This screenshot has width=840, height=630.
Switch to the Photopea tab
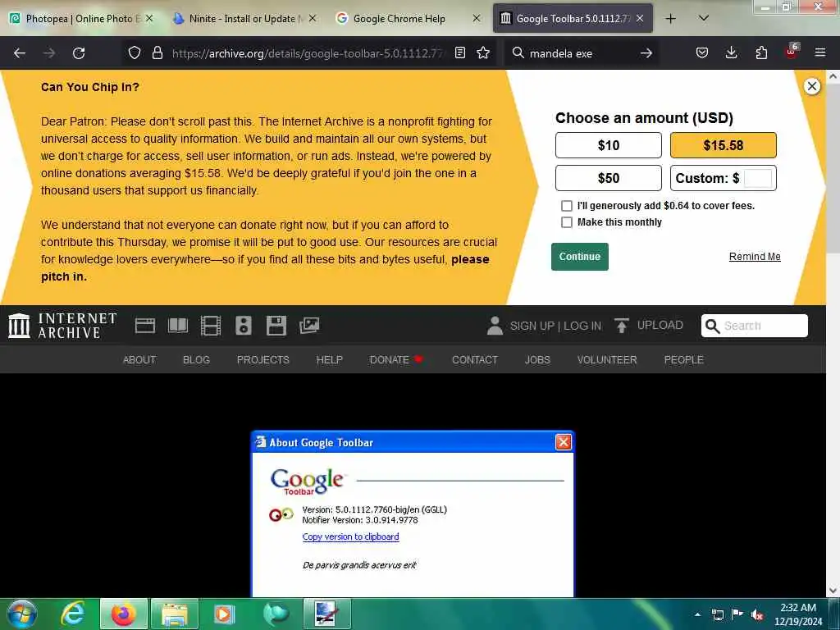(81, 18)
